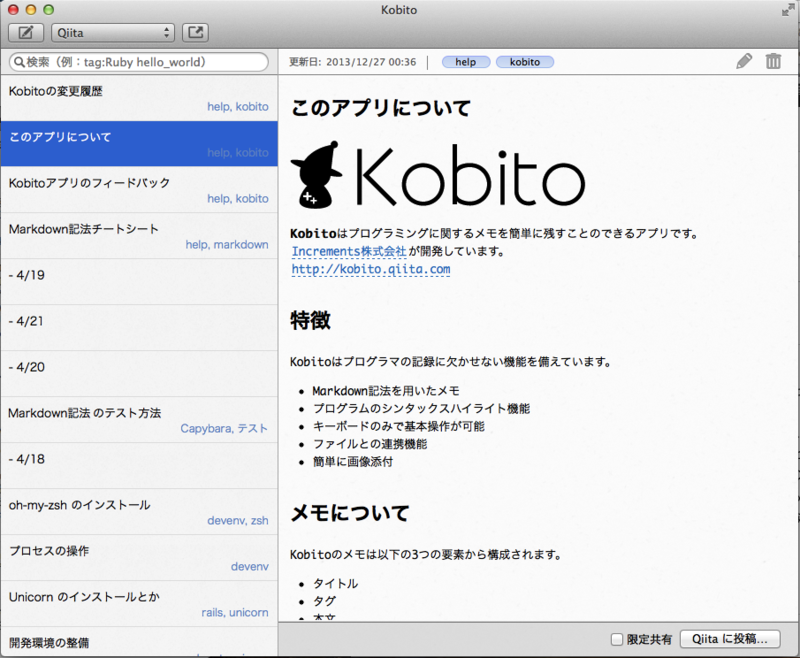Select the Kobitoの変更履歴 memo
The image size is (800, 658).
(139, 98)
